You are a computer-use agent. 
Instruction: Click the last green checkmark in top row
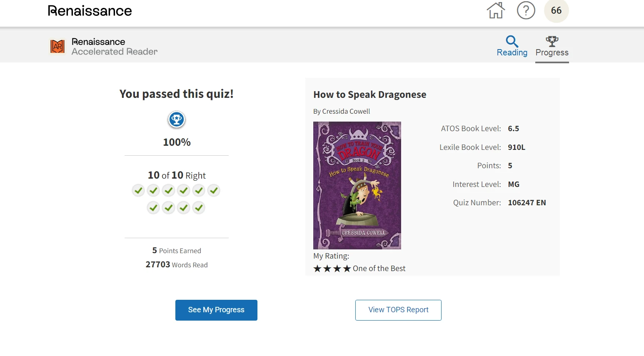pos(214,191)
